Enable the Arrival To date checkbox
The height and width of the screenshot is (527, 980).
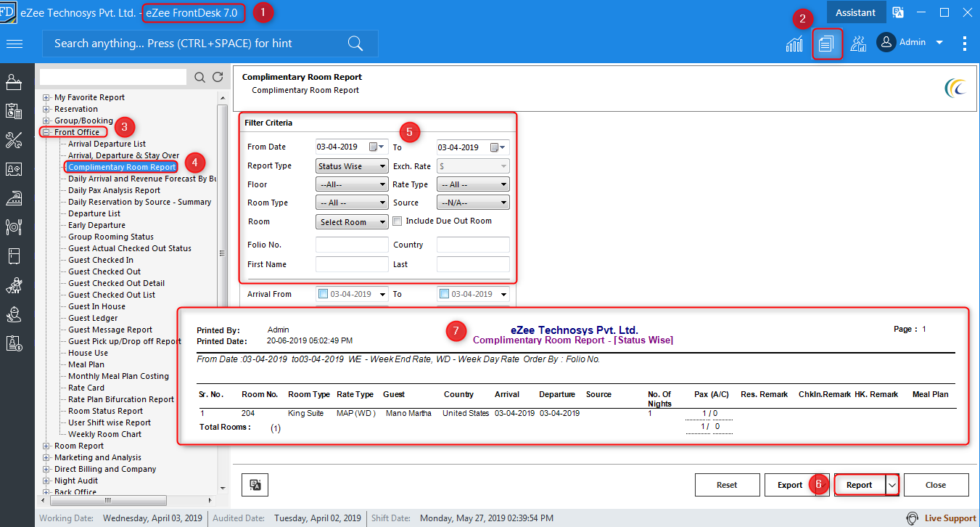click(445, 294)
